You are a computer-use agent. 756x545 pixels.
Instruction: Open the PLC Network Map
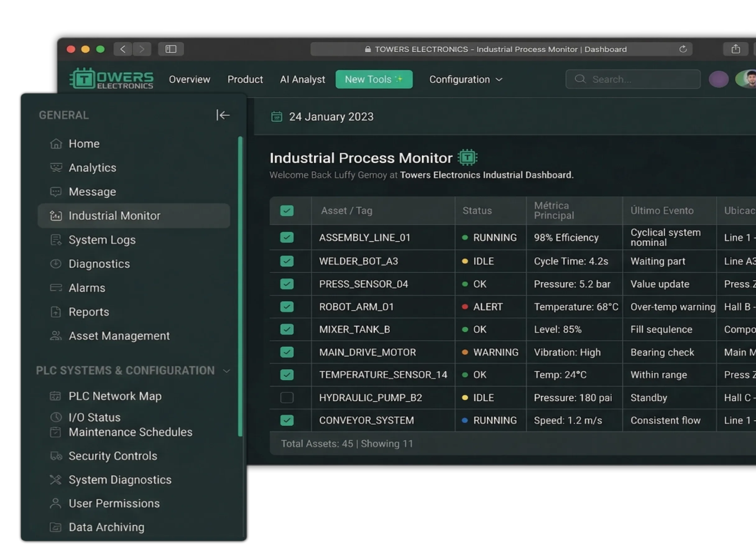click(x=115, y=396)
